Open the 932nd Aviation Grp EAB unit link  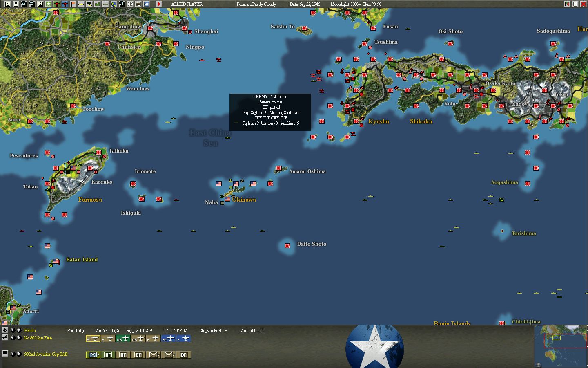46,354
